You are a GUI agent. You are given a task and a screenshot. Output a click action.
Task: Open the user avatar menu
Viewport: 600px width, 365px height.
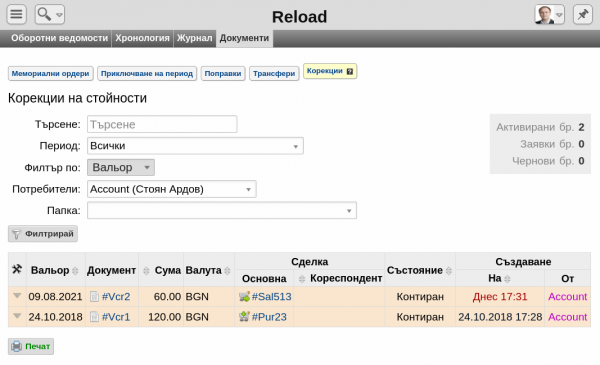pos(549,15)
